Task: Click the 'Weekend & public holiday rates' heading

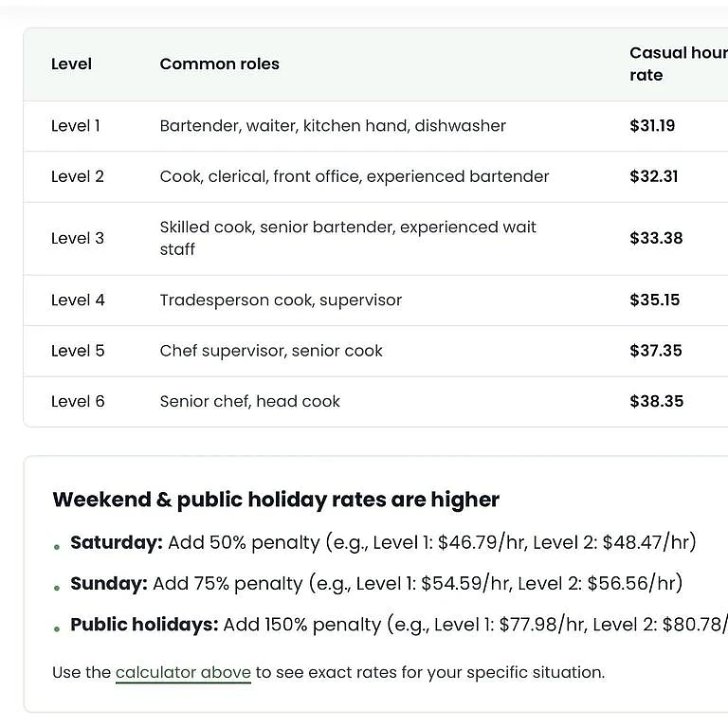Action: 276,500
